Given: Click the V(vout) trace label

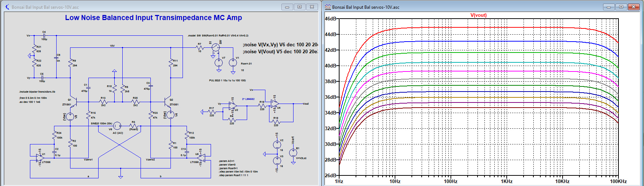Looking at the screenshot, I should [x=478, y=15].
